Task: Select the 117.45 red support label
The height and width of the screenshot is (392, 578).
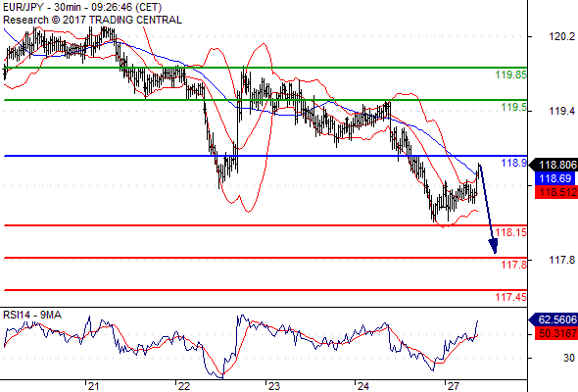Action: tap(511, 297)
